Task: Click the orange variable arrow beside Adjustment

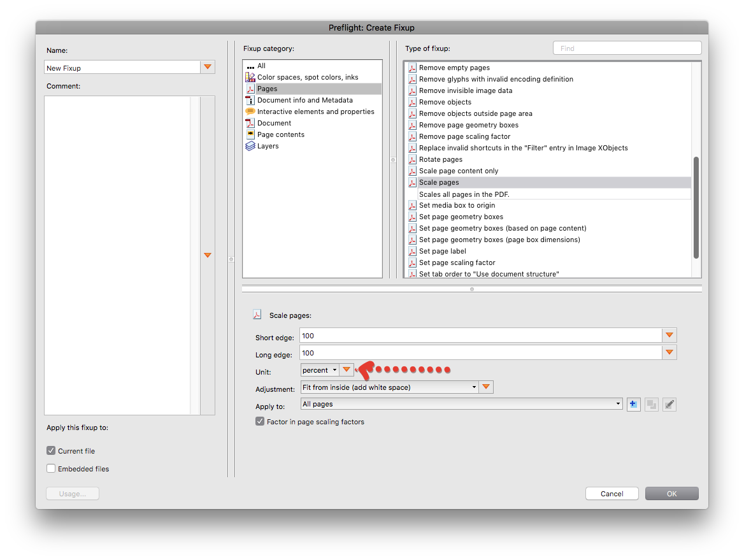Action: click(x=486, y=387)
